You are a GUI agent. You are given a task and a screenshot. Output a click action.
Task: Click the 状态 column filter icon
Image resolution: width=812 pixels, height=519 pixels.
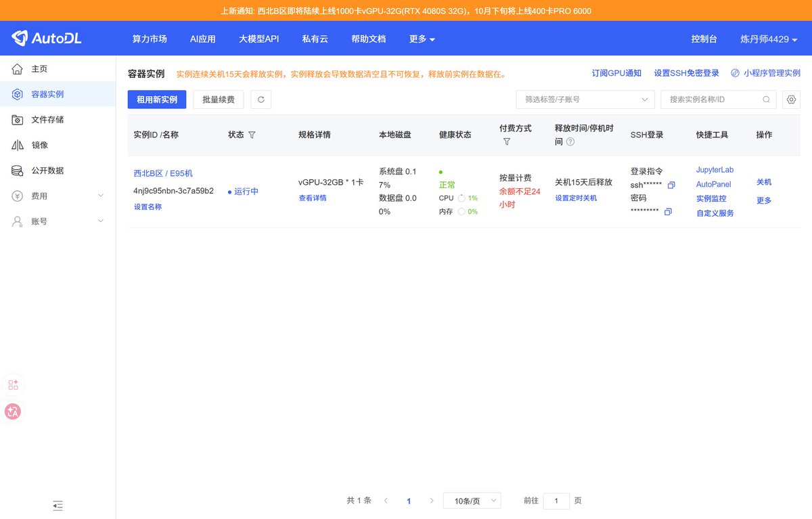tap(252, 135)
